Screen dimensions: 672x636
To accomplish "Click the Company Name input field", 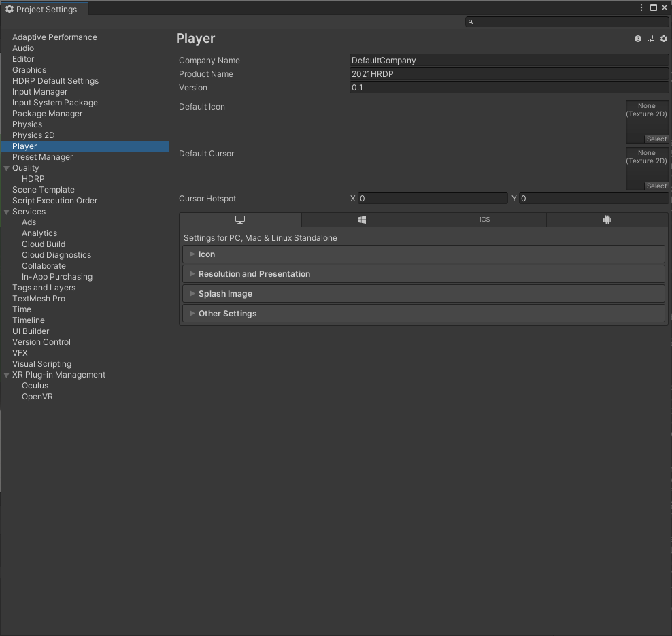I will pyautogui.click(x=509, y=60).
